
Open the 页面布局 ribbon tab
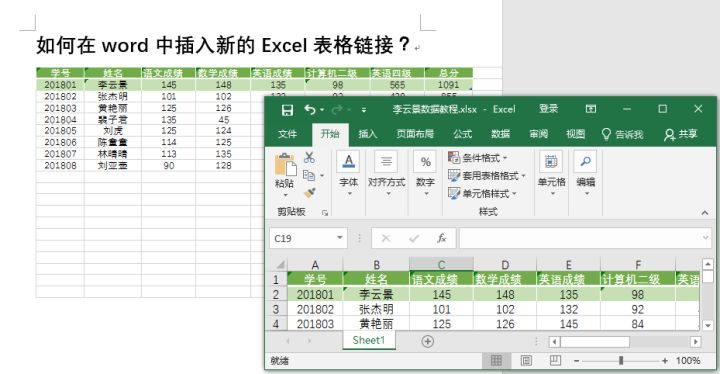[x=415, y=134]
